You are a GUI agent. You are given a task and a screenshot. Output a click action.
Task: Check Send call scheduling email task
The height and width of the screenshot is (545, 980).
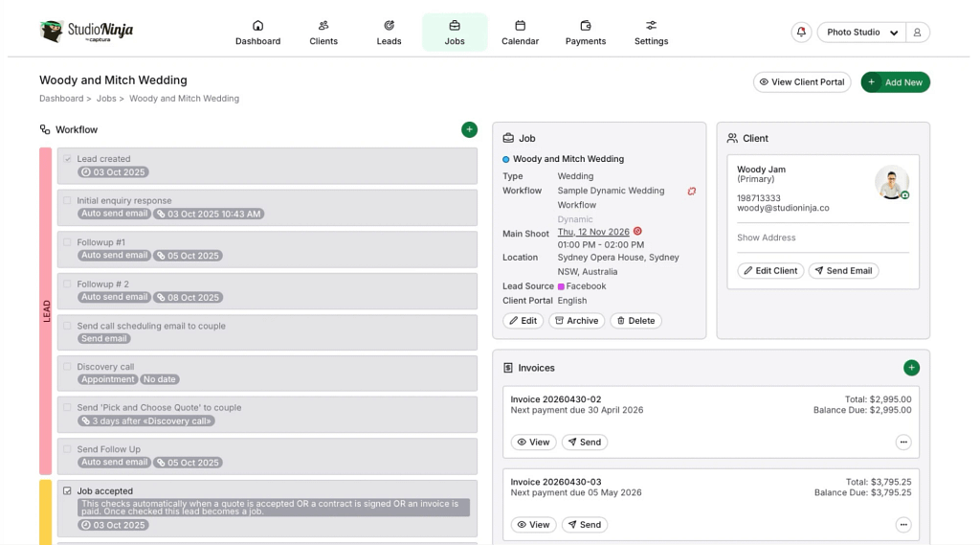68,326
